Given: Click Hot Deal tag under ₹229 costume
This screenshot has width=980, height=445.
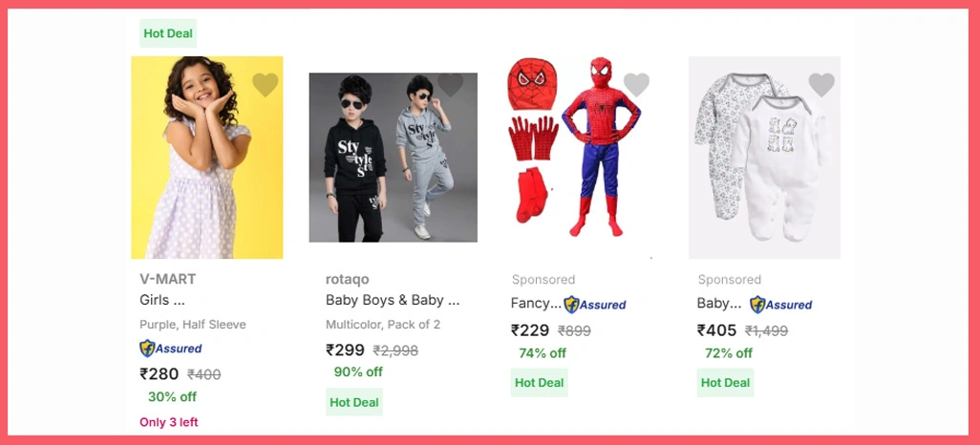Looking at the screenshot, I should 540,383.
